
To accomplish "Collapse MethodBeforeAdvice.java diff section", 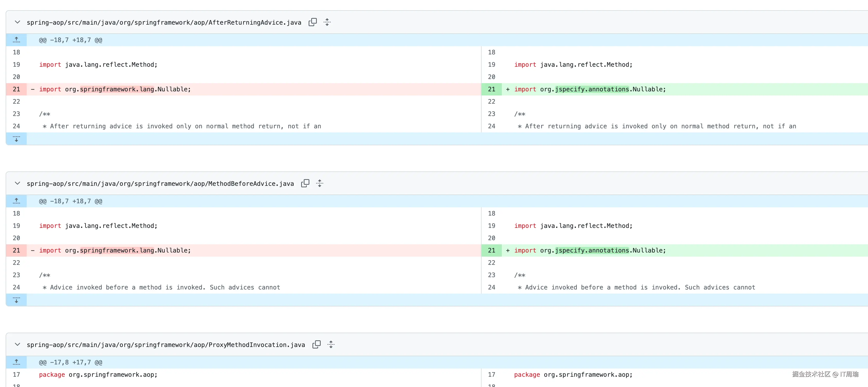I will 17,183.
